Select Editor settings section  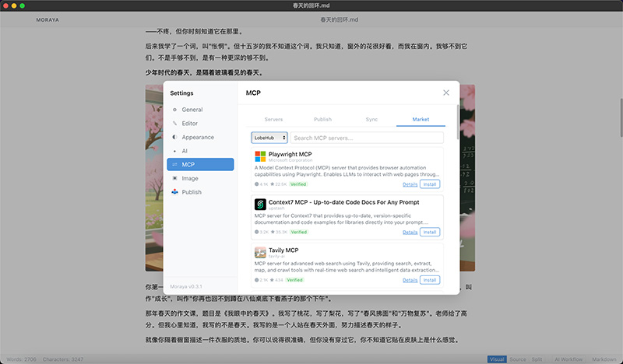[189, 124]
